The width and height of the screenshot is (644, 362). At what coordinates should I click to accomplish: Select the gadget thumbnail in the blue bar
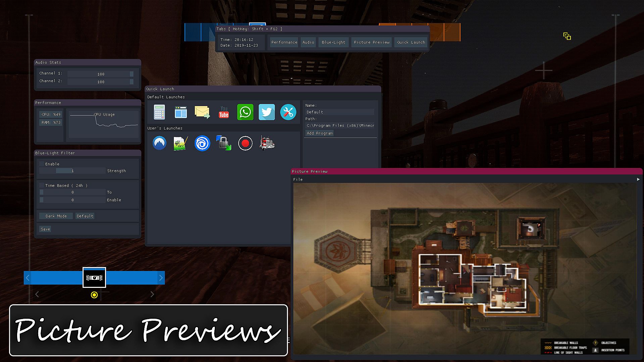(94, 277)
